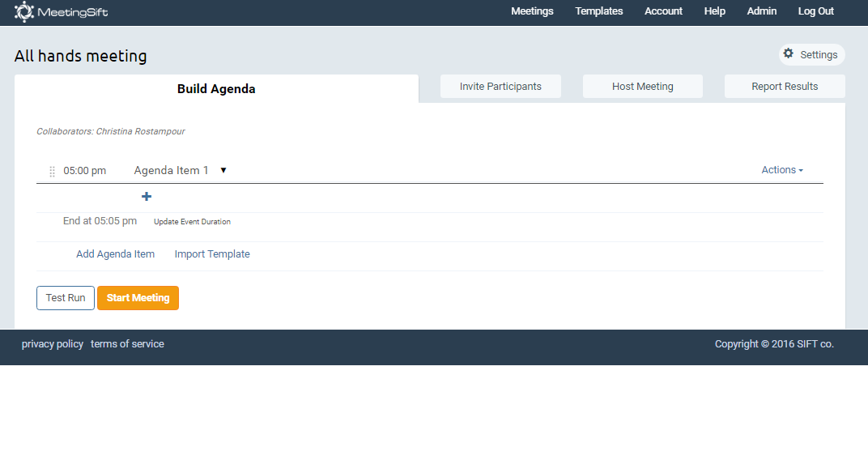Screen dimensions: 868x460
Task: Open the Actions dropdown menu
Action: pyautogui.click(x=781, y=170)
